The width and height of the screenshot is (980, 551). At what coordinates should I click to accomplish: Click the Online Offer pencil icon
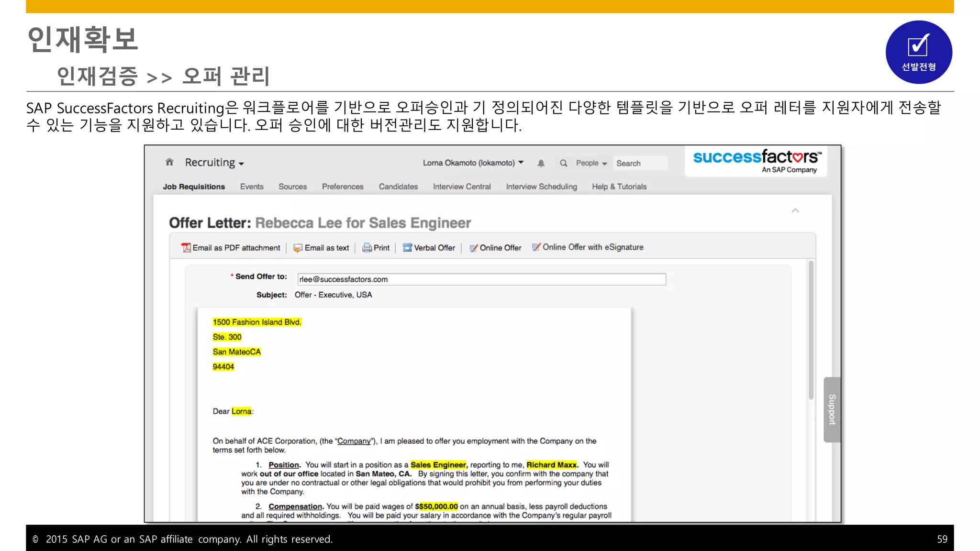click(474, 248)
